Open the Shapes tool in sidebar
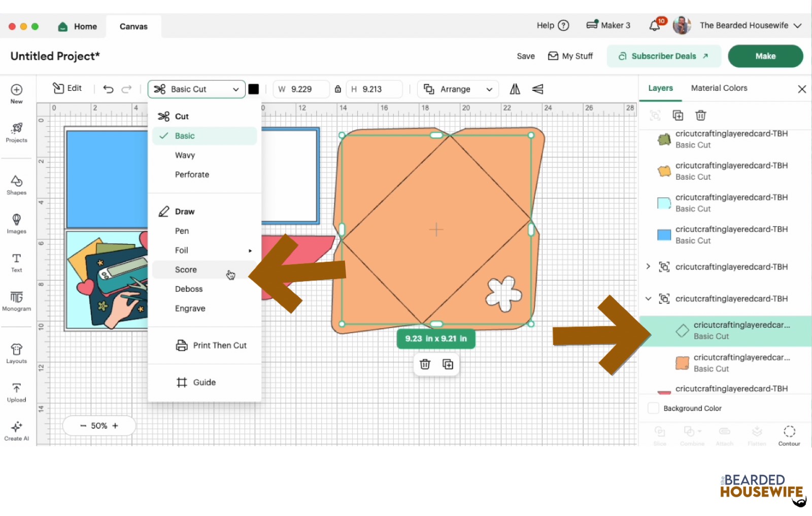Viewport: 812px width, 516px height. click(x=16, y=185)
